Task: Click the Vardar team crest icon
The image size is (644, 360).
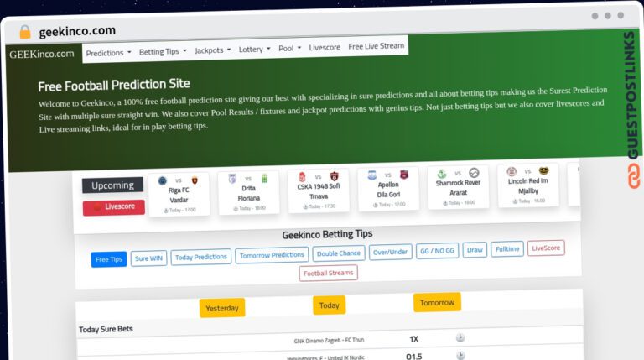Action: (x=195, y=180)
